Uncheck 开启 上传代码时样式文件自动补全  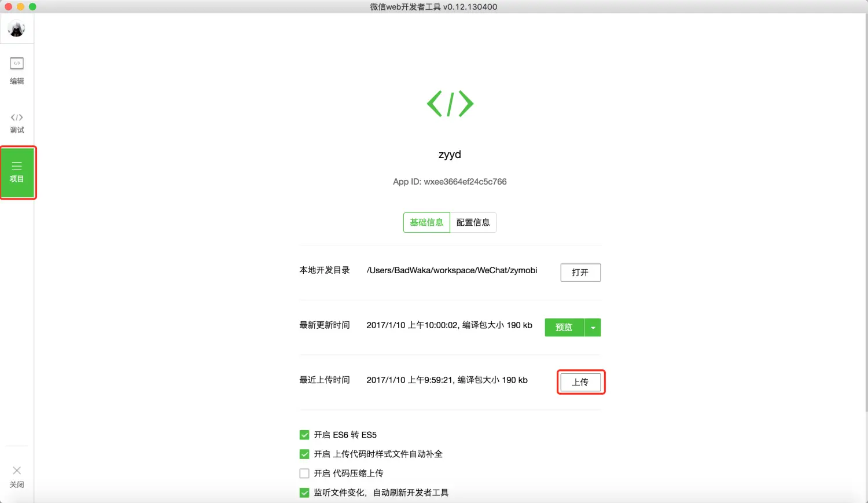coord(304,454)
